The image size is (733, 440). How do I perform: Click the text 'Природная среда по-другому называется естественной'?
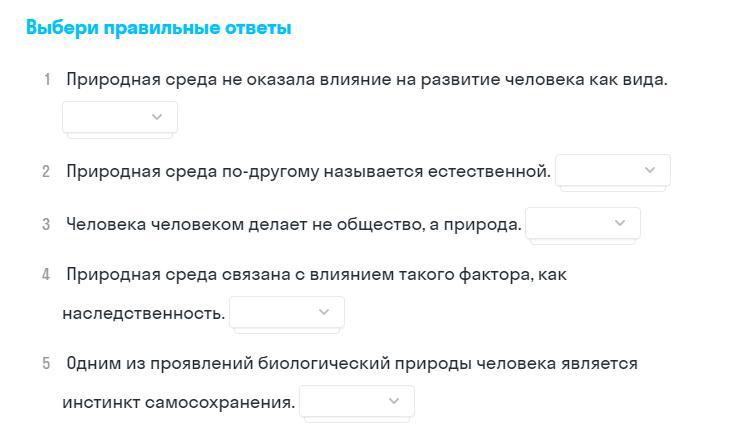coord(308,171)
